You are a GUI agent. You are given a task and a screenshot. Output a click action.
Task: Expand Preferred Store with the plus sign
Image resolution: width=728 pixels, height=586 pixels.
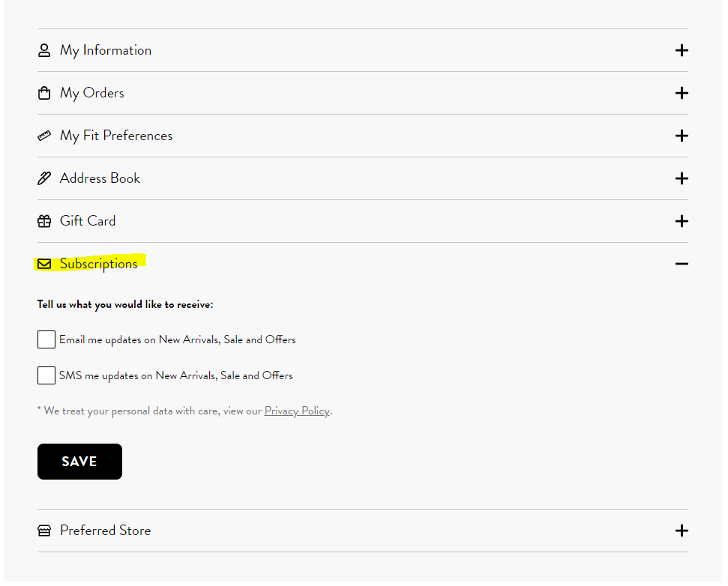tap(681, 531)
